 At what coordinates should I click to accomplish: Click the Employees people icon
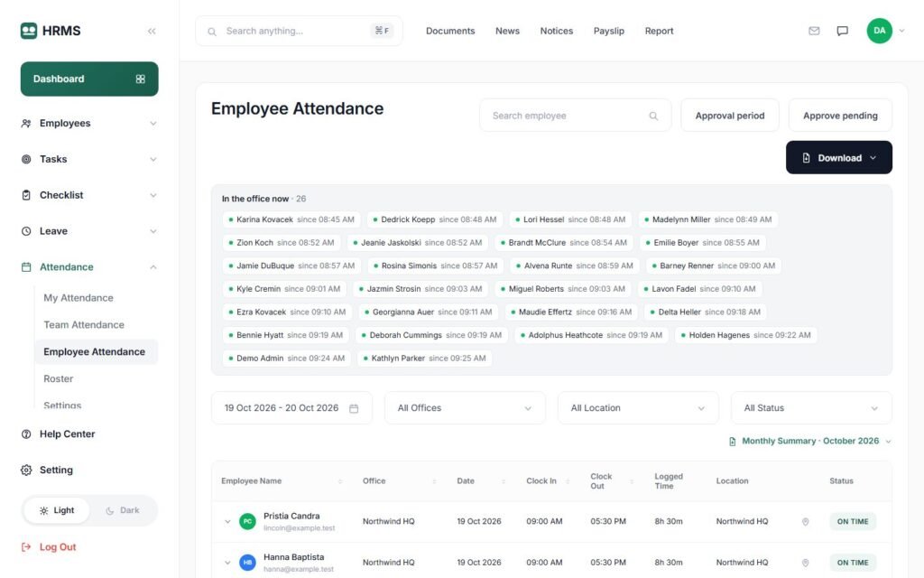[x=26, y=123]
